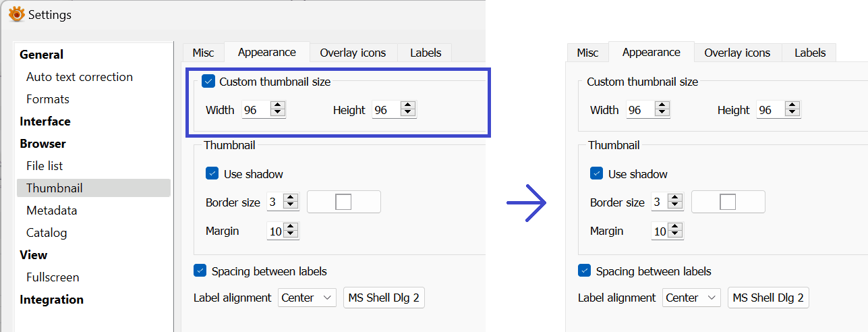Click MS Shell Dlg 2 font button in right panel
This screenshot has height=332, width=868.
coord(768,298)
